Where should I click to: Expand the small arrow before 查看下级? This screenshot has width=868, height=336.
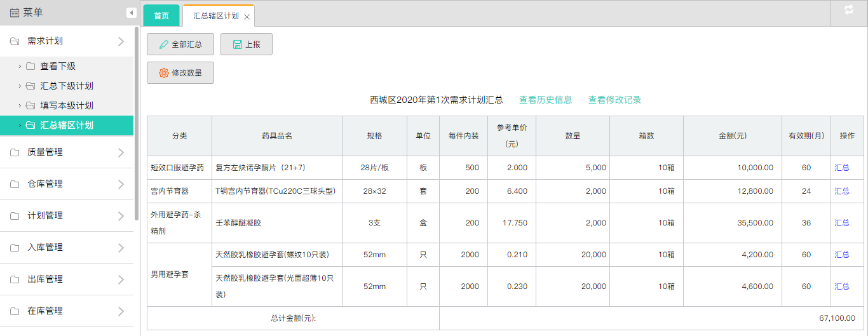(20, 66)
